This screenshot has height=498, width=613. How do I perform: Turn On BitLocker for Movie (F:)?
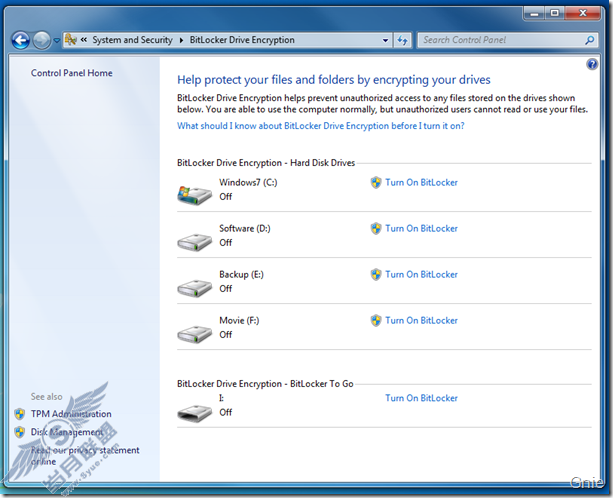coord(421,321)
